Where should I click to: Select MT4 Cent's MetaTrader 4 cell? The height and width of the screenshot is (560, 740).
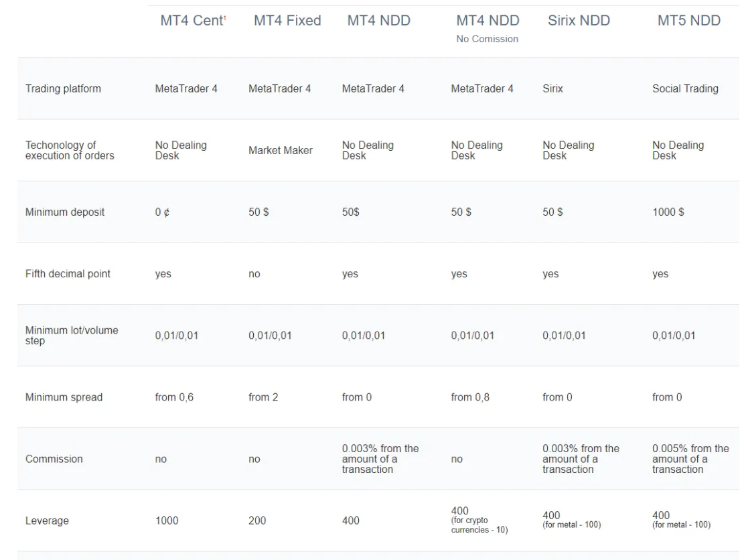click(186, 89)
